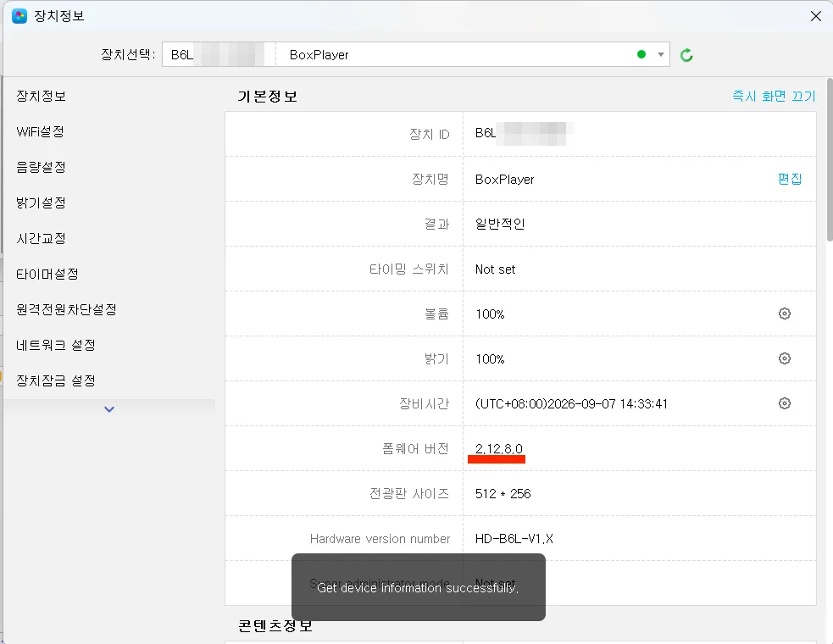Click 편집 to edit device name

(790, 179)
